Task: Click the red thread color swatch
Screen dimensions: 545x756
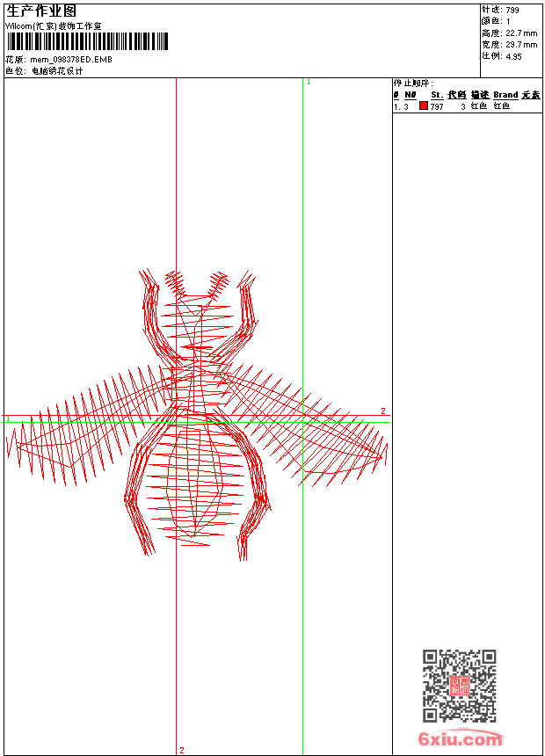Action: tap(423, 106)
